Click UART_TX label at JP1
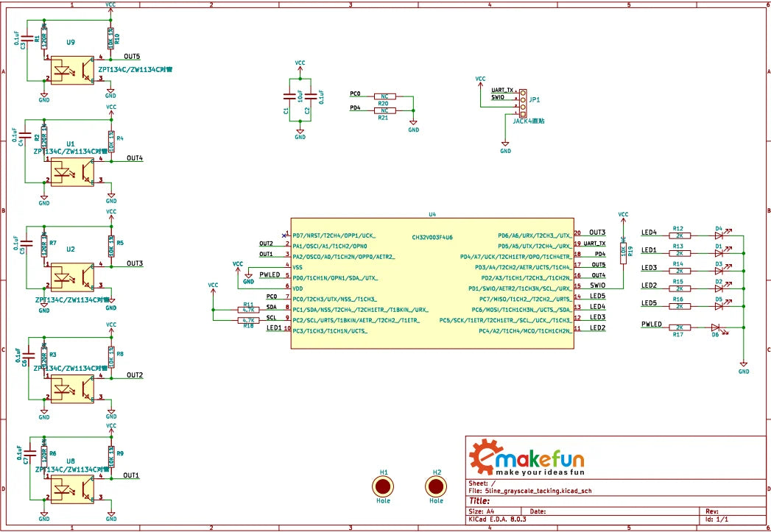This screenshot has height=532, width=771. tap(502, 91)
